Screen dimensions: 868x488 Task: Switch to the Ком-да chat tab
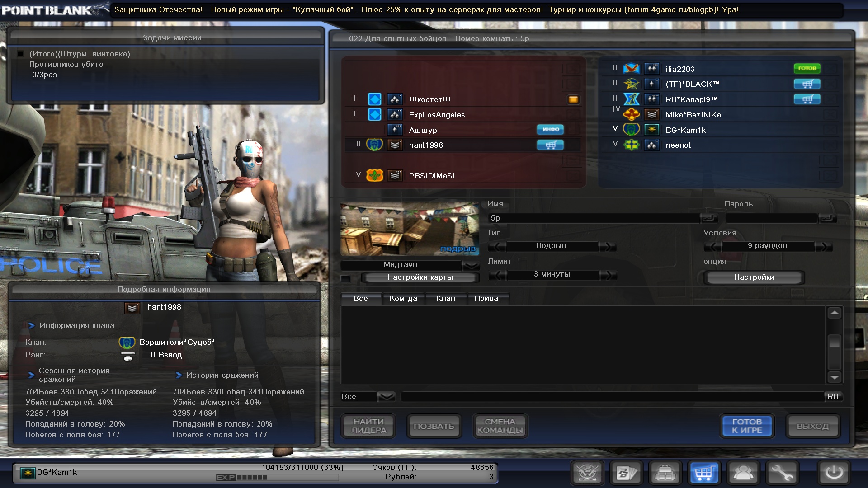(x=403, y=298)
